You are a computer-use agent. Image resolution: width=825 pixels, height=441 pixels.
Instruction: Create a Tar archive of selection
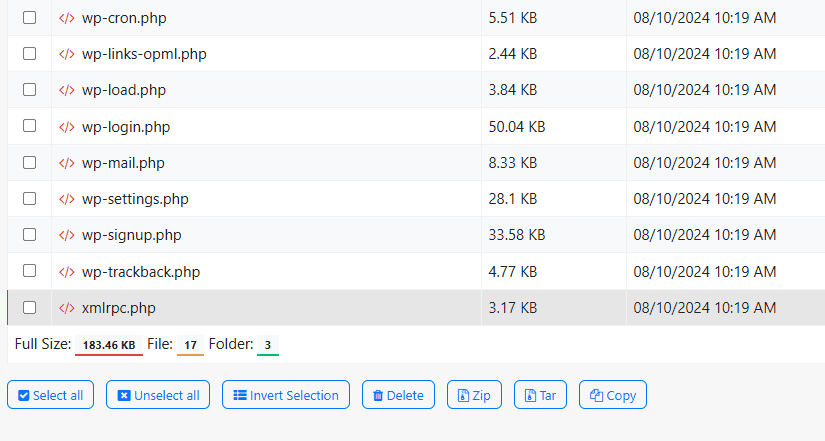click(x=540, y=395)
